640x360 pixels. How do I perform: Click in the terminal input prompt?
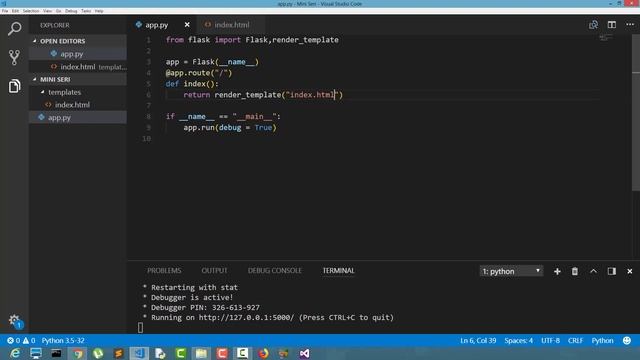[140, 327]
